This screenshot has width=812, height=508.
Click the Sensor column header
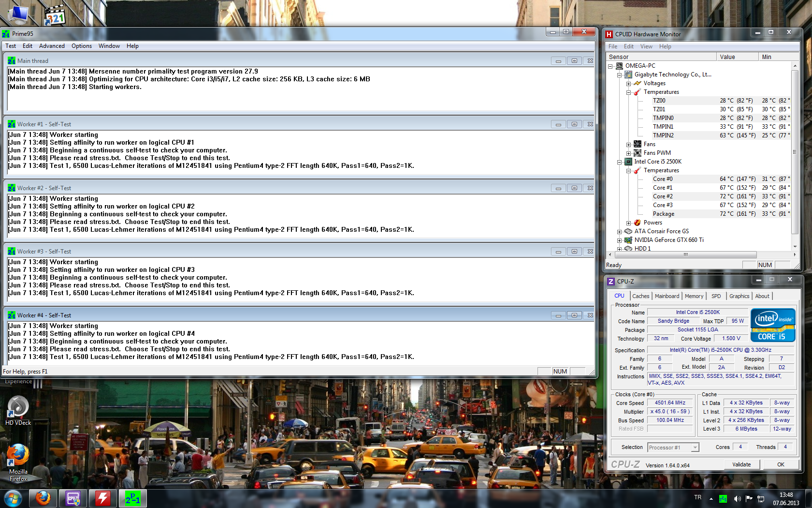pos(661,57)
